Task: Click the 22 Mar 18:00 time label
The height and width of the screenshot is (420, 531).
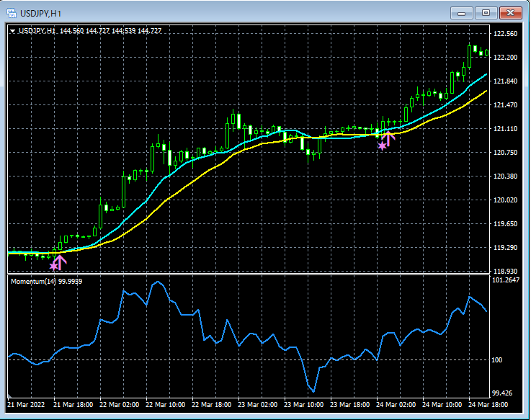Action: (x=211, y=404)
